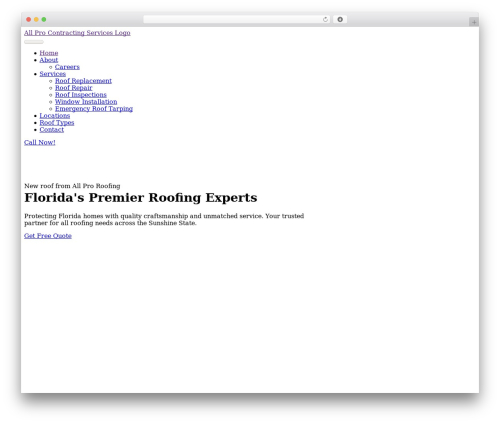Open the About menu link
500x423 pixels.
49,60
